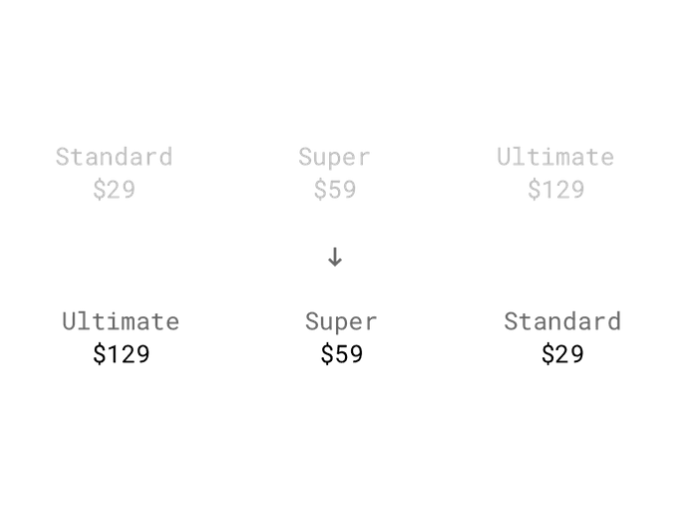682x532 pixels.
Task: Click the faded gray $129 price
Action: click(x=555, y=190)
